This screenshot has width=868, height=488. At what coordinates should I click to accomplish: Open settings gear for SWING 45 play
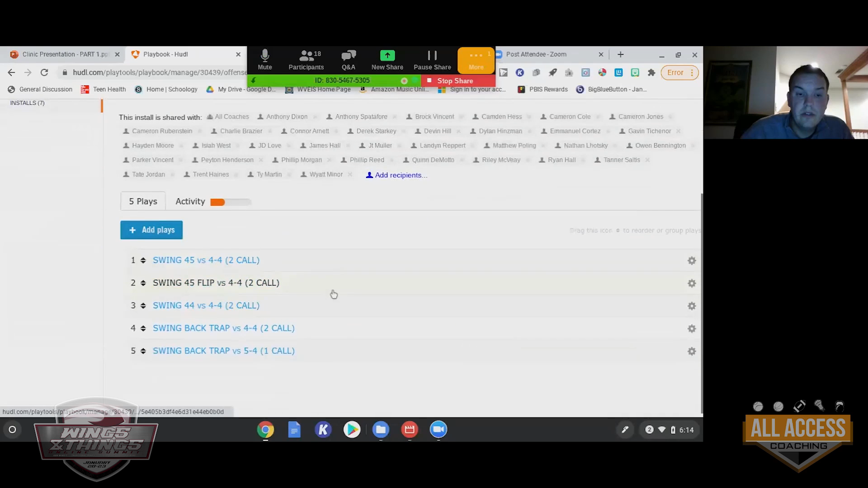691,261
